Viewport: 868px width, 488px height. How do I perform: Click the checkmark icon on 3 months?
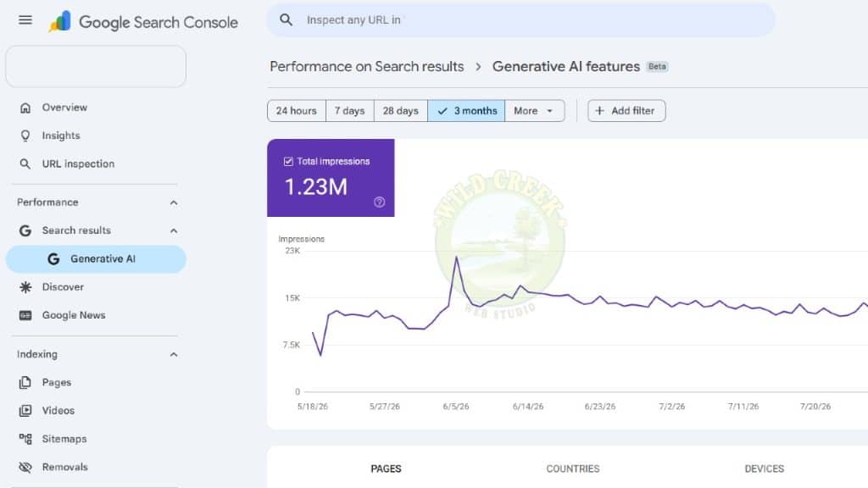pyautogui.click(x=442, y=111)
